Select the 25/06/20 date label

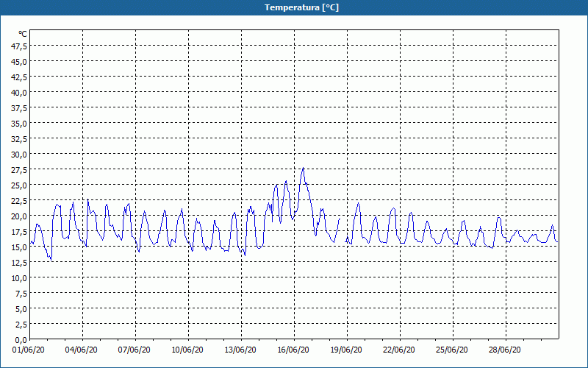click(x=452, y=350)
